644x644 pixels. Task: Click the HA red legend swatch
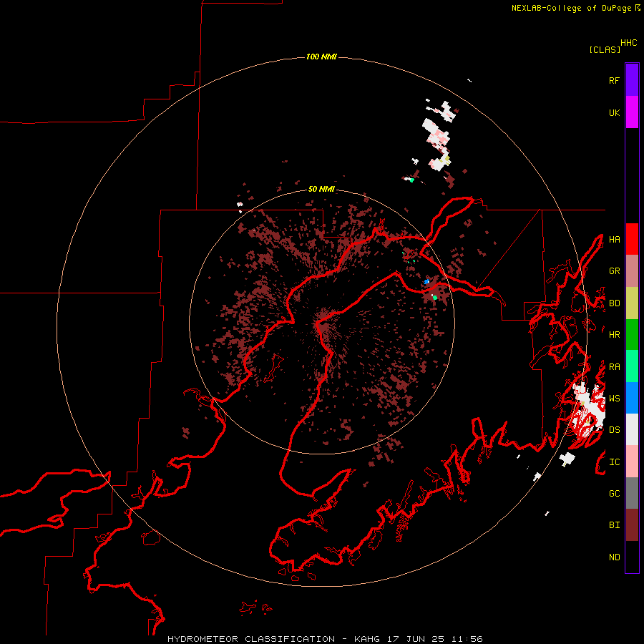632,239
